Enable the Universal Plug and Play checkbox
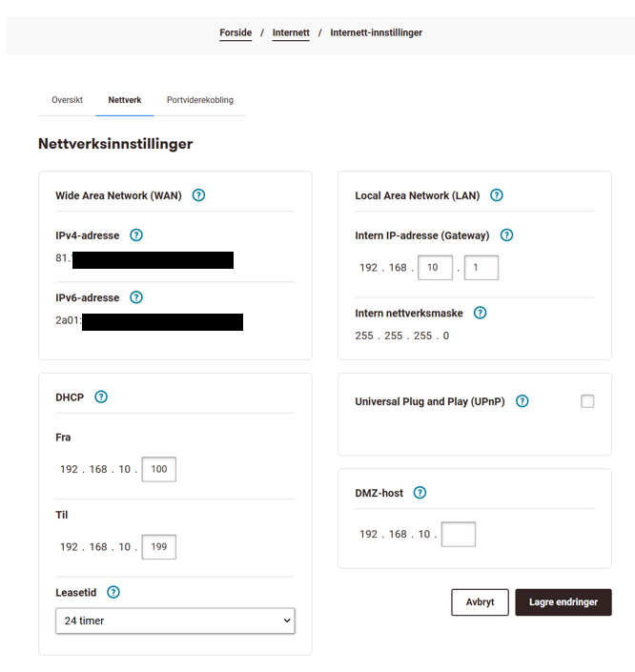635x672 pixels. tap(587, 401)
